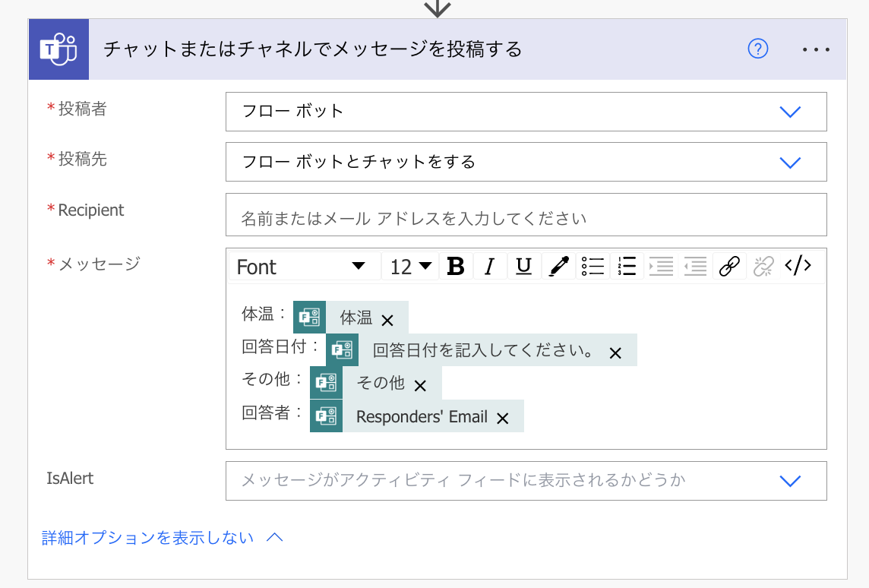Open the ellipsis menu of the action card
869x588 pixels.
816,49
